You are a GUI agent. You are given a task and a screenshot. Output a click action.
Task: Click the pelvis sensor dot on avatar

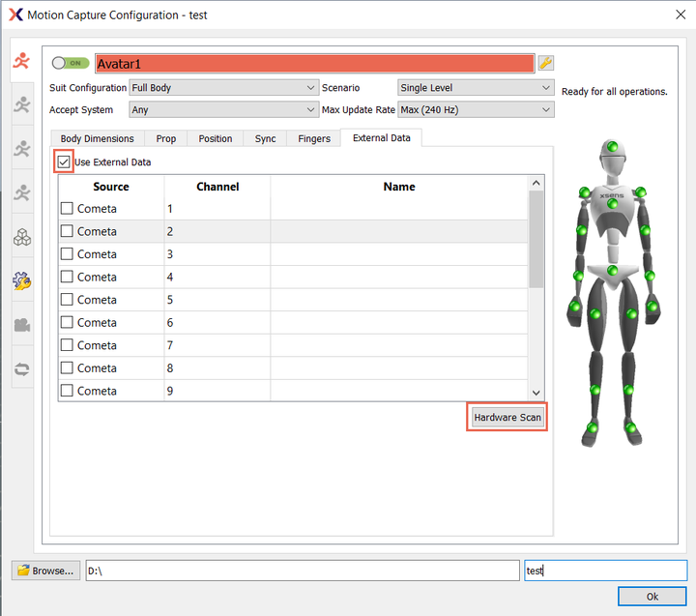pos(612,270)
